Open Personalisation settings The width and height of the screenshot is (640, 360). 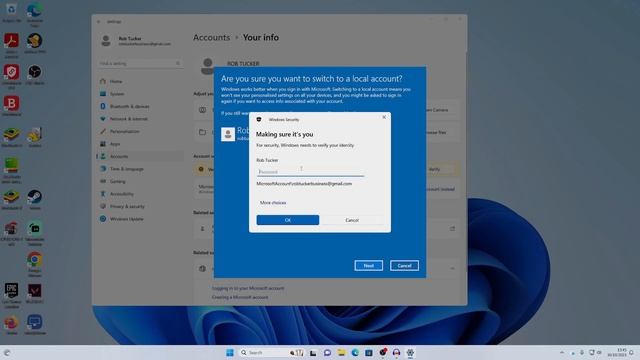(140, 131)
